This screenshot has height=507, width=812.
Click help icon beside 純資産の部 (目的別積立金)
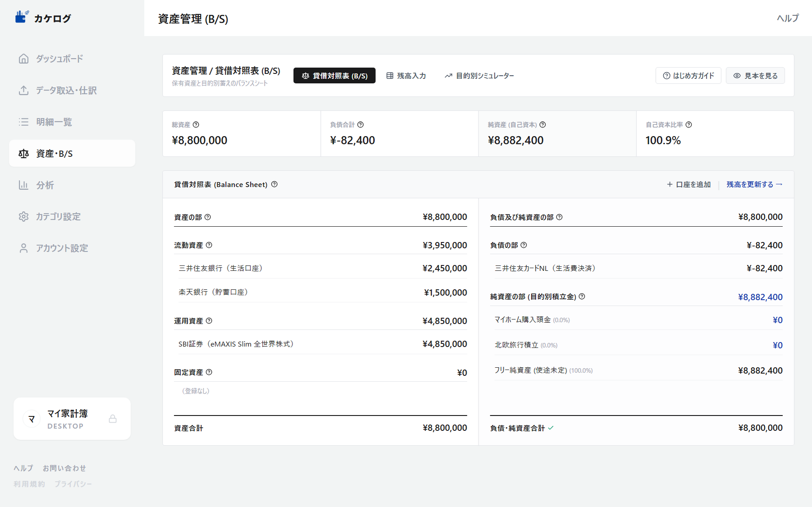click(582, 297)
